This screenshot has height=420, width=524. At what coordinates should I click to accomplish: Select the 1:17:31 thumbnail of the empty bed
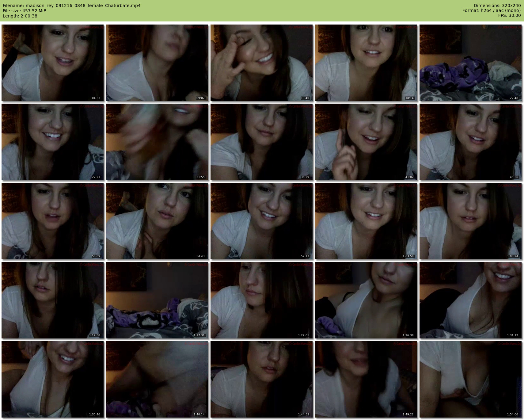(x=157, y=300)
